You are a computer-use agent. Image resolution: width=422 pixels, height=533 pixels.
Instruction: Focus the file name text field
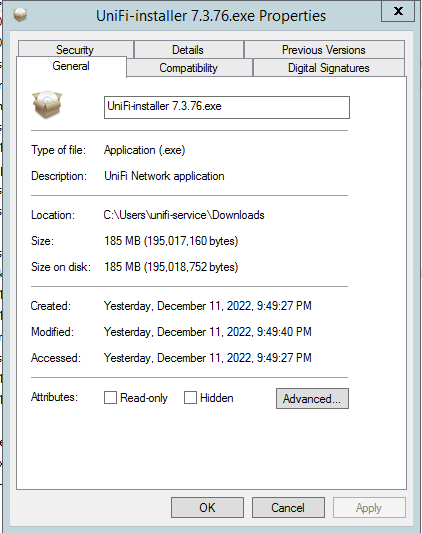point(226,107)
